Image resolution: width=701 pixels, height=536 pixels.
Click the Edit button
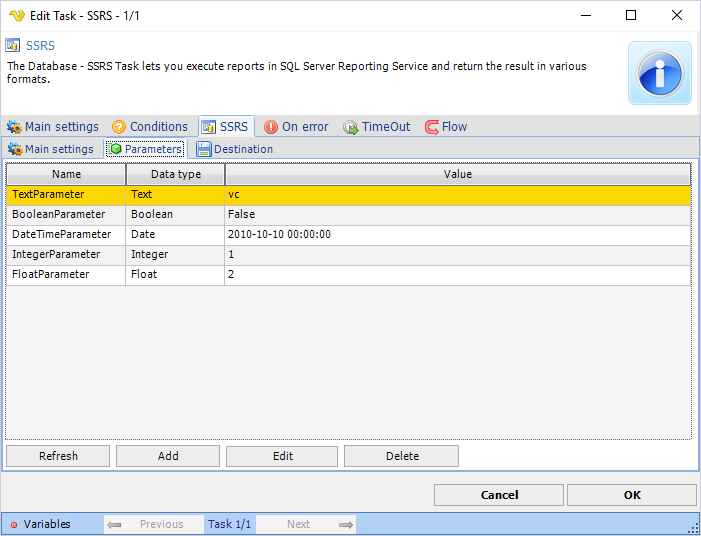point(282,456)
